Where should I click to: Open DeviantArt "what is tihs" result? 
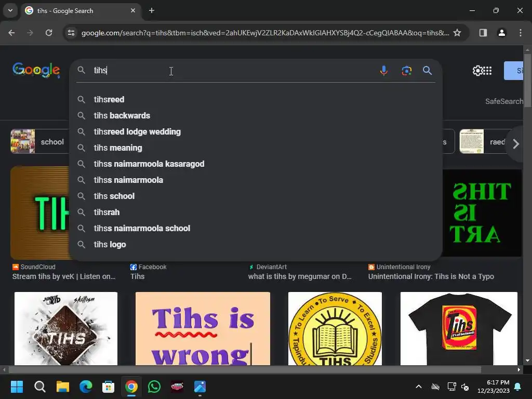pyautogui.click(x=300, y=276)
